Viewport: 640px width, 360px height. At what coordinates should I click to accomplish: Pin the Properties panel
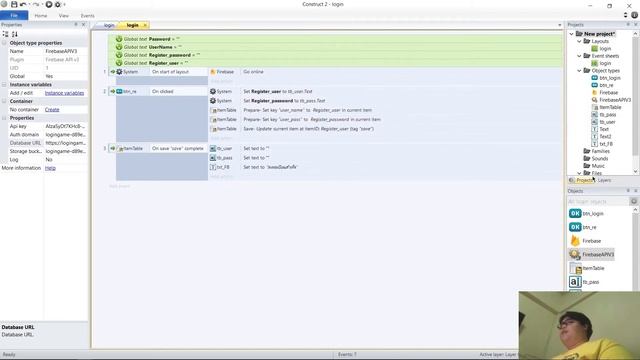[76, 25]
